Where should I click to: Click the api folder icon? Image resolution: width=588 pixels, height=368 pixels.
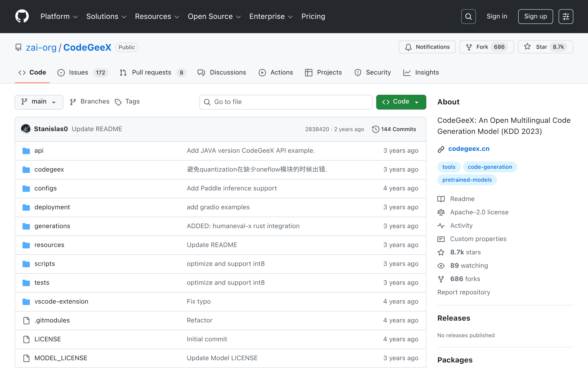tap(26, 151)
